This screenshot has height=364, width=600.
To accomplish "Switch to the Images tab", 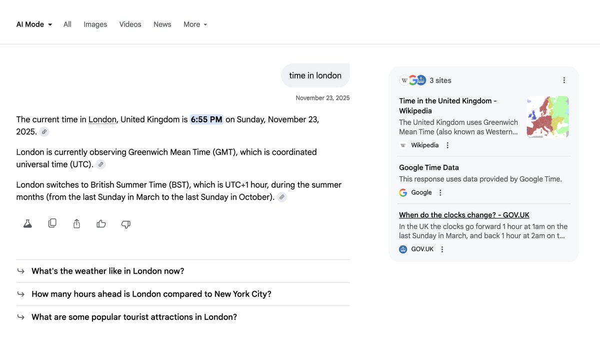I will [x=95, y=24].
